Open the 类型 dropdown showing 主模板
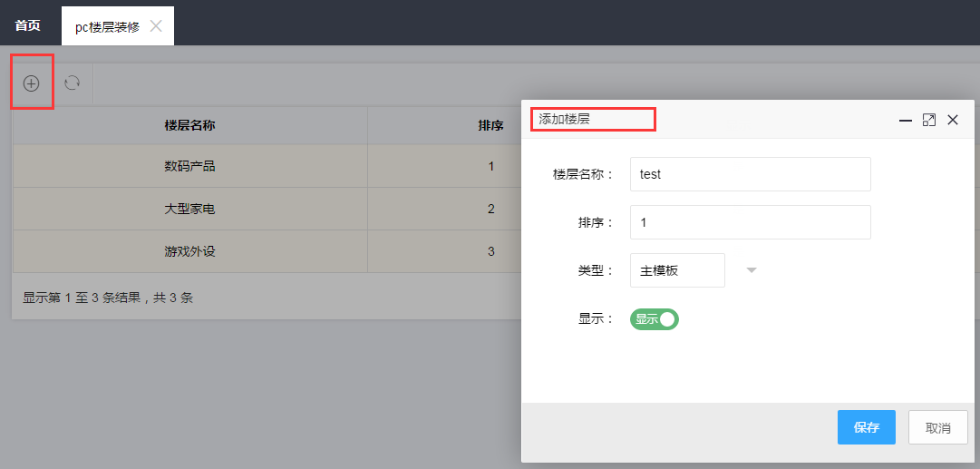980x469 pixels. (x=677, y=270)
